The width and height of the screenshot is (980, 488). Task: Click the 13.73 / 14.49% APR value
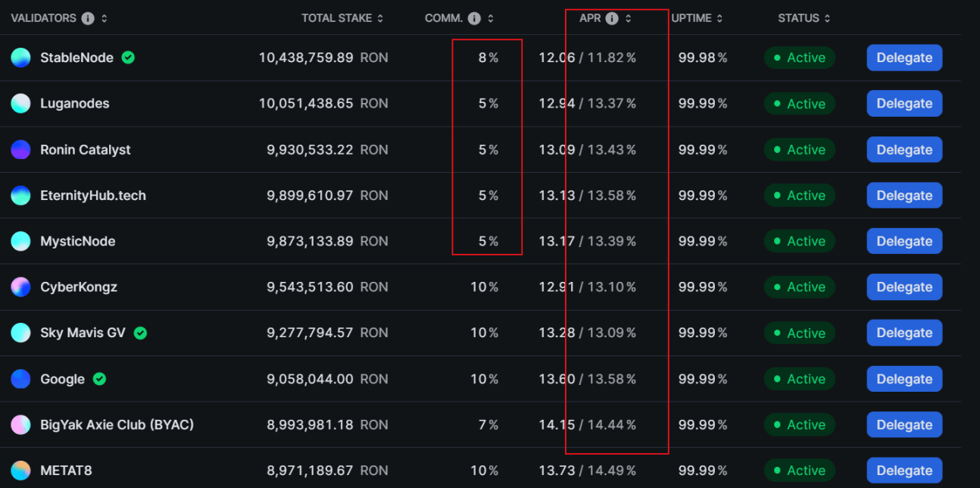587,471
